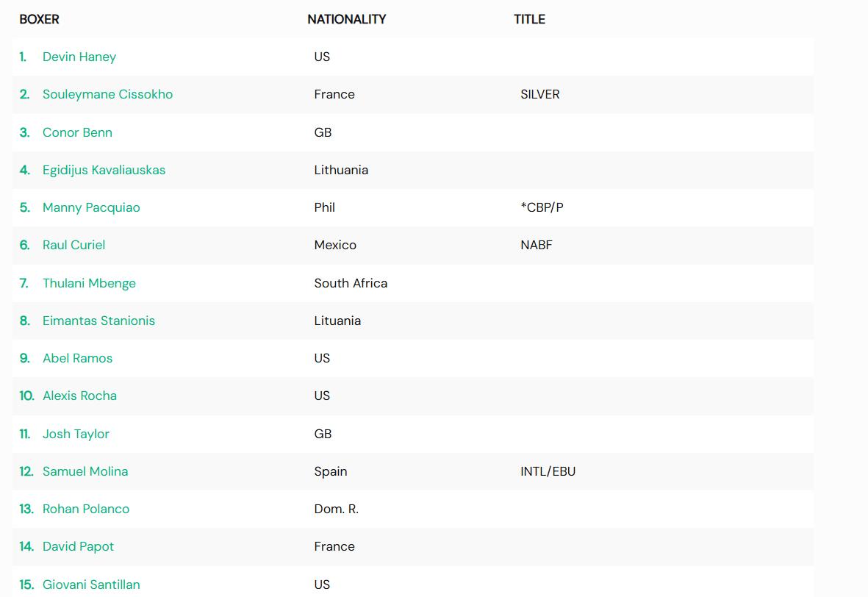Screen dimensions: 868x597
Task: Select the Abel Ramos name link
Action: [77, 358]
